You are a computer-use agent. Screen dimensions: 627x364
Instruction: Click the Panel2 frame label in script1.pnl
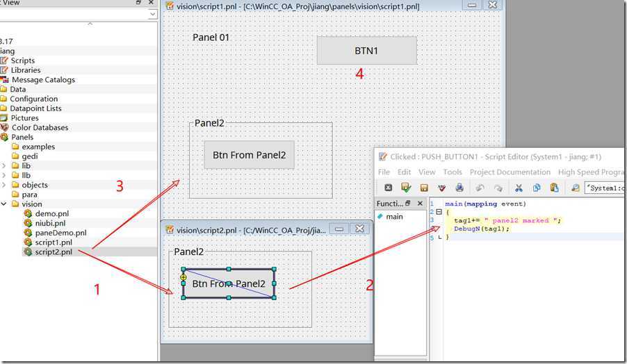coord(209,123)
